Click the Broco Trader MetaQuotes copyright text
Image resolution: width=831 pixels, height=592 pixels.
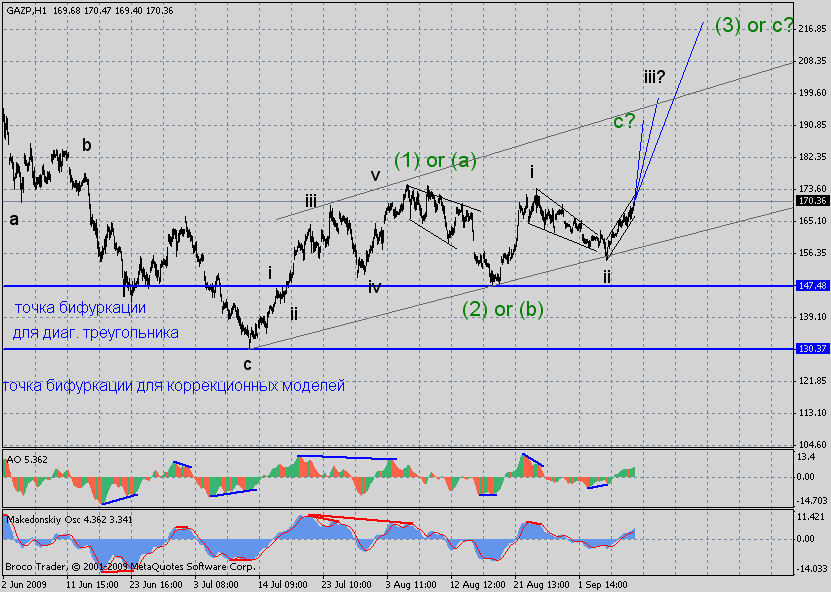pyautogui.click(x=130, y=567)
